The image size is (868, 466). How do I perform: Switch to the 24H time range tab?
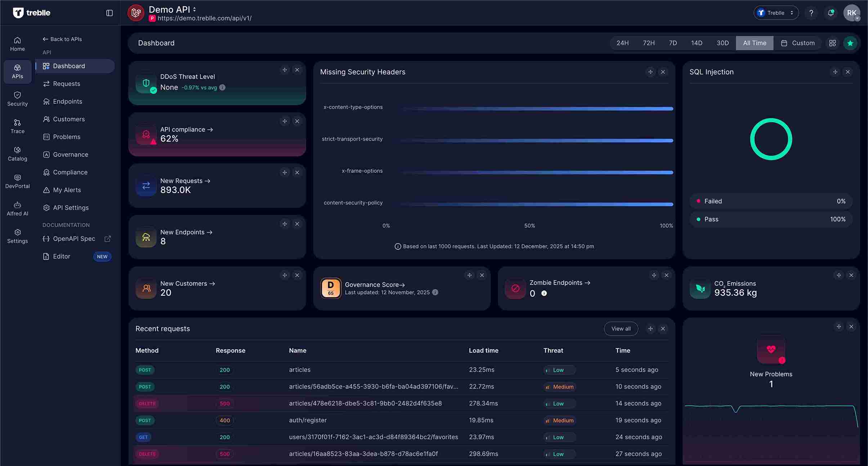click(x=622, y=43)
